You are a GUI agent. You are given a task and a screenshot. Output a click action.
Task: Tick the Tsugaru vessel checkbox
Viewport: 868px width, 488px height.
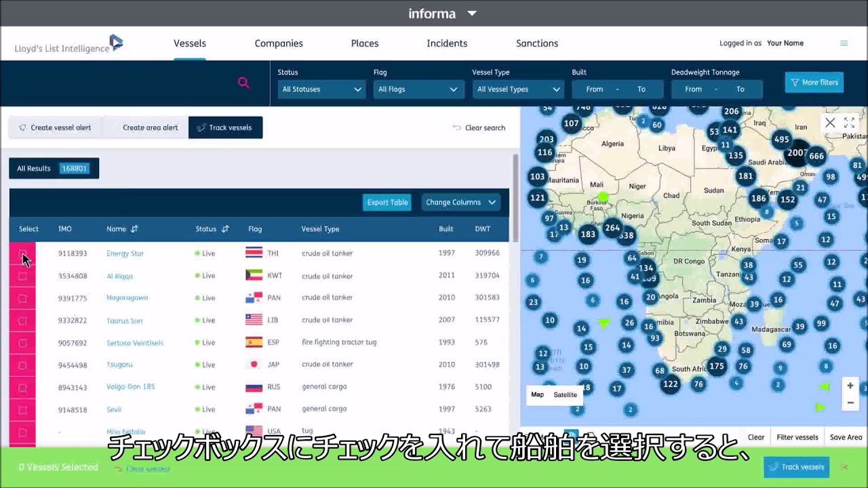click(22, 365)
